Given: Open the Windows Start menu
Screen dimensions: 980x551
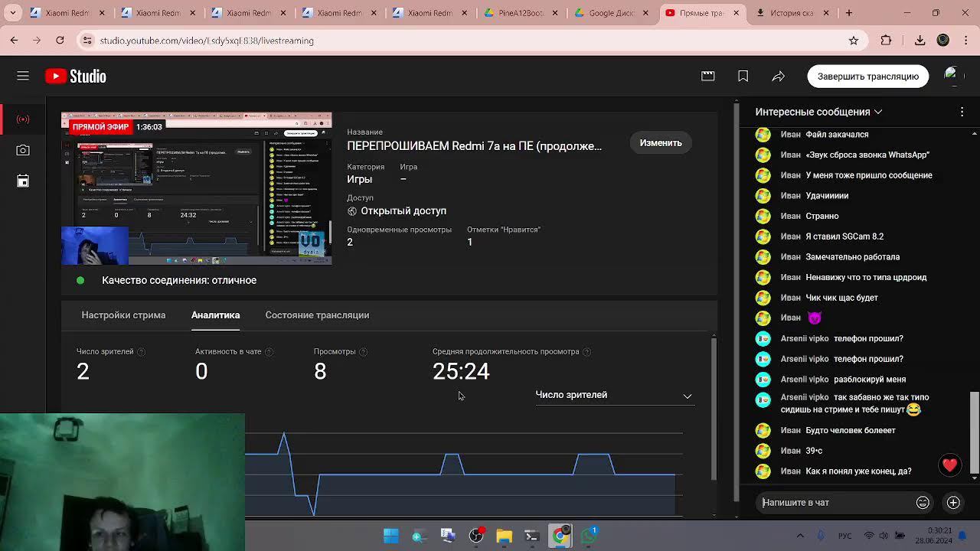Looking at the screenshot, I should tap(390, 536).
